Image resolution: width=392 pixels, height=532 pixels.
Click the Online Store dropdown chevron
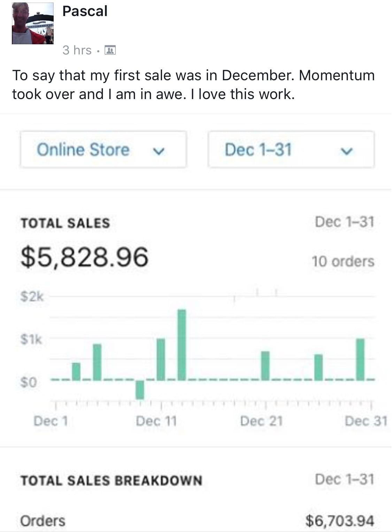point(159,151)
